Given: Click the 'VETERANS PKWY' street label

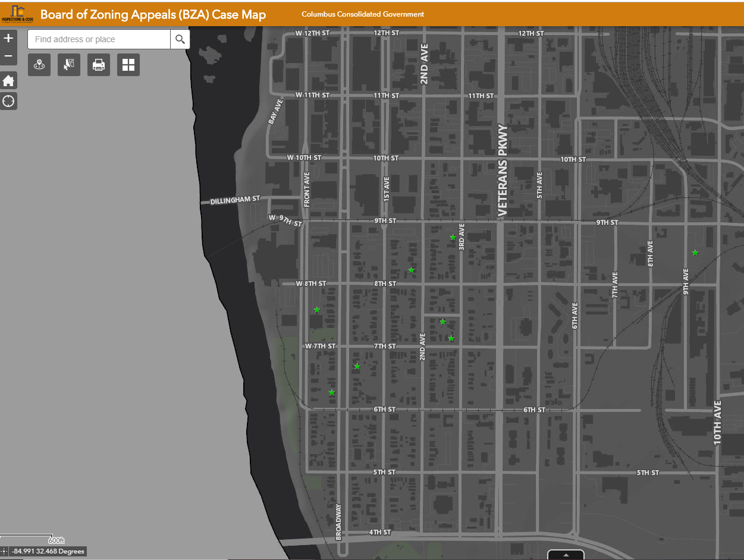Looking at the screenshot, I should pos(503,170).
